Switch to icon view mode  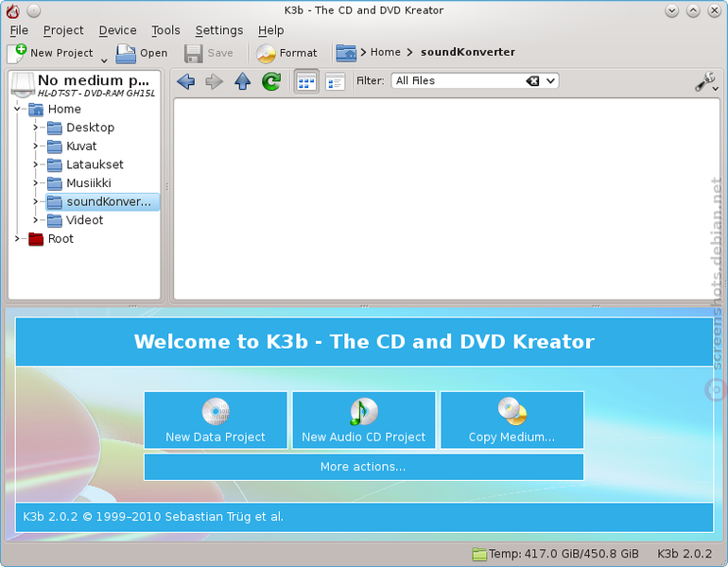306,81
